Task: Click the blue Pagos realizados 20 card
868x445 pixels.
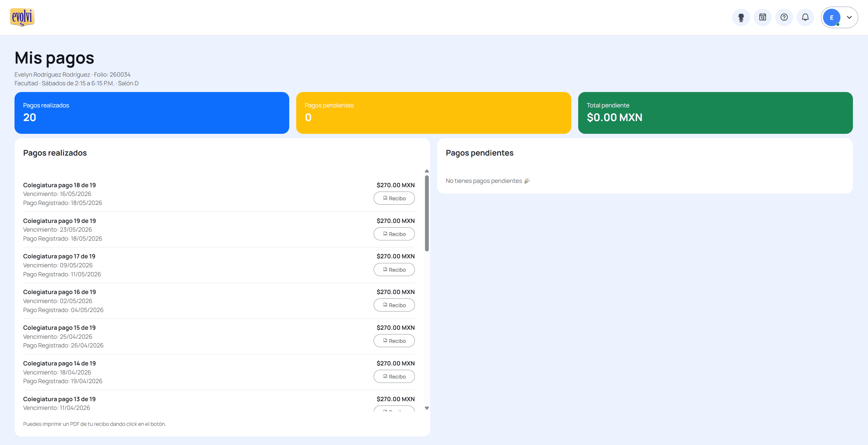Action: (x=152, y=113)
